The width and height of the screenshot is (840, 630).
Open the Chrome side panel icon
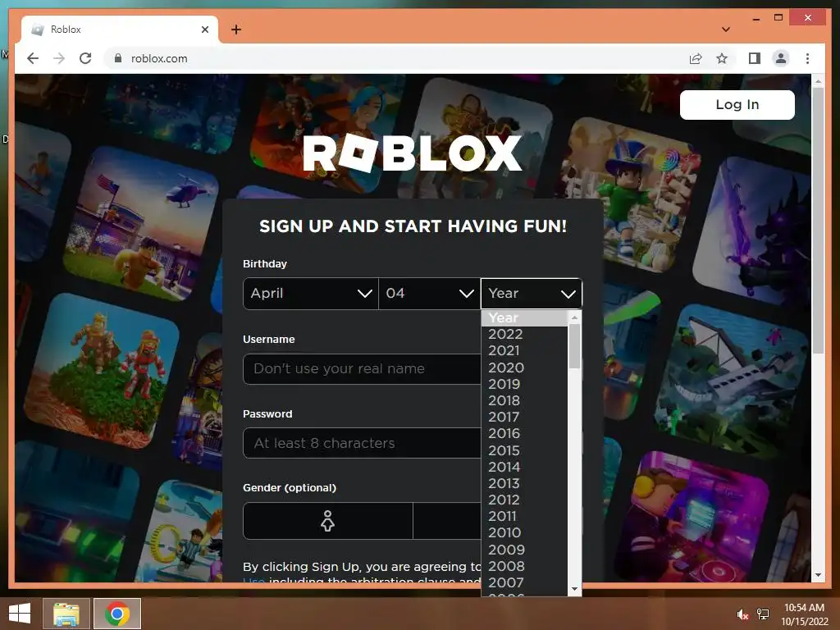755,58
